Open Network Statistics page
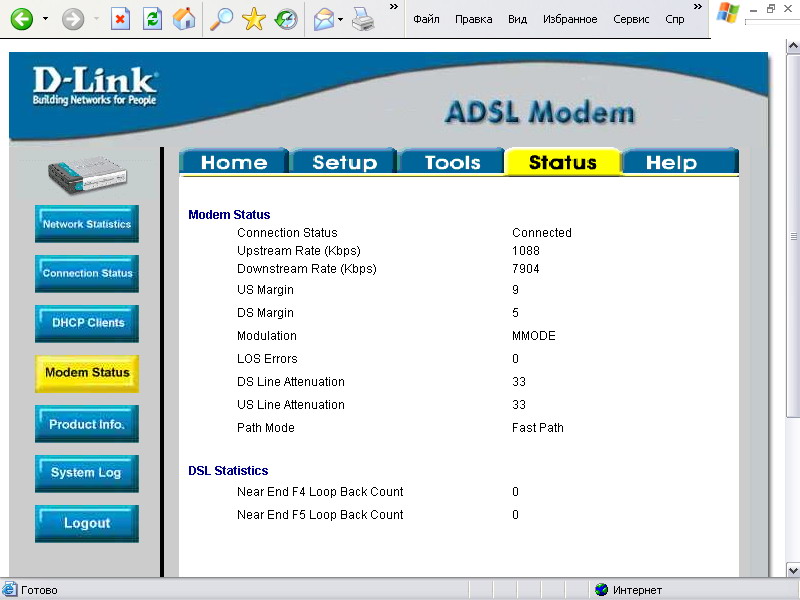 pos(87,223)
